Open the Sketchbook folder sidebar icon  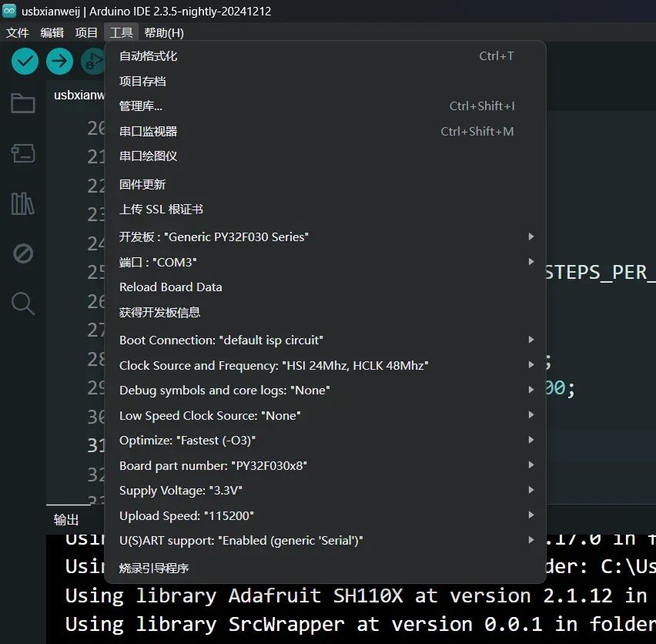[23, 103]
